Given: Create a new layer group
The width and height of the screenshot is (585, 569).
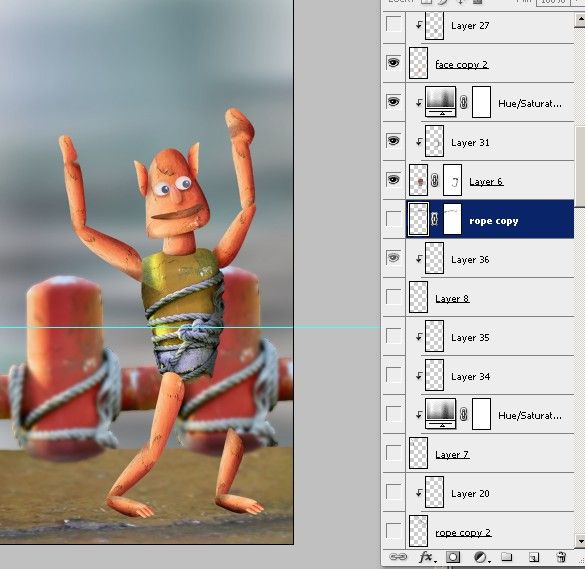Looking at the screenshot, I should click(507, 557).
